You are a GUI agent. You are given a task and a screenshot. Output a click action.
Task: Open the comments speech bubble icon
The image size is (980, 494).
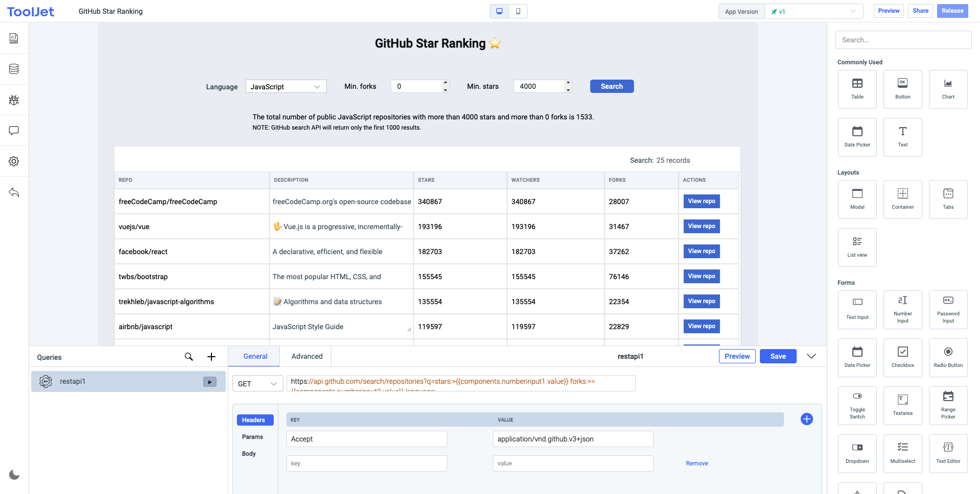[14, 131]
